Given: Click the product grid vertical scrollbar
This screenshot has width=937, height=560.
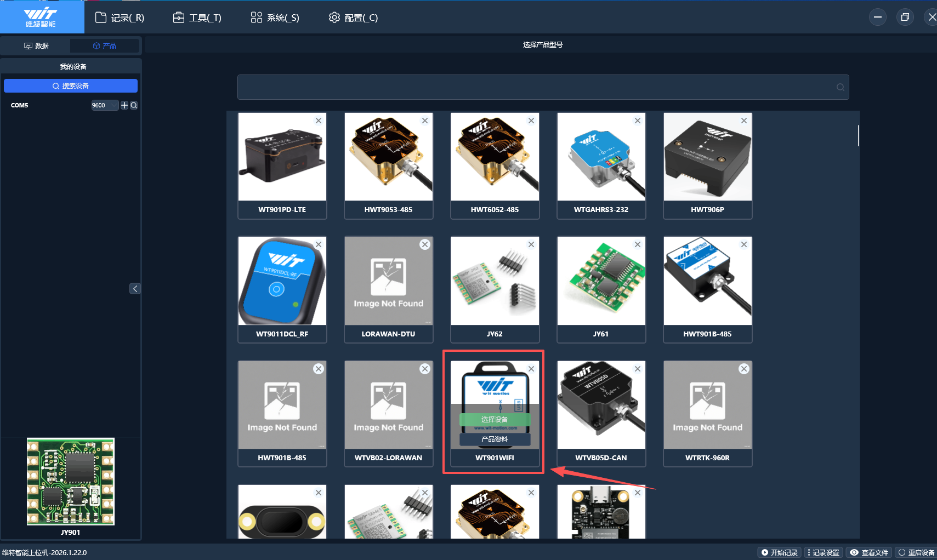Looking at the screenshot, I should coord(858,135).
